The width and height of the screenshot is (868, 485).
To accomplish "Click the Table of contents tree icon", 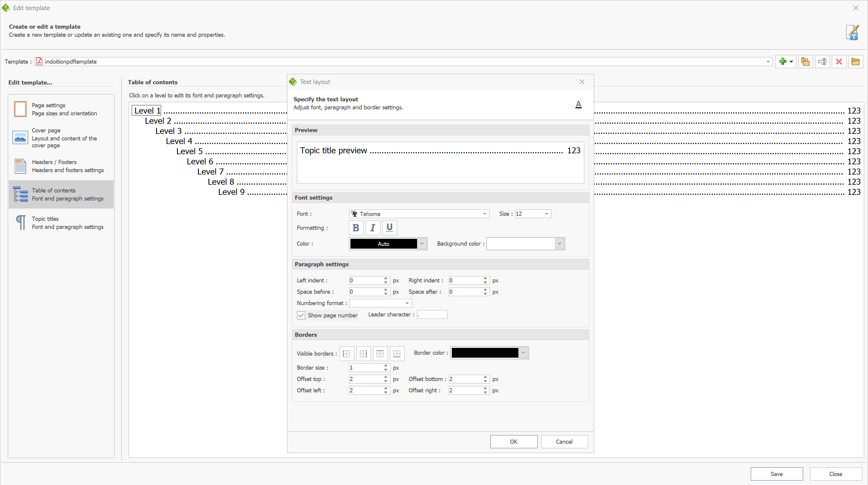I will tap(21, 194).
